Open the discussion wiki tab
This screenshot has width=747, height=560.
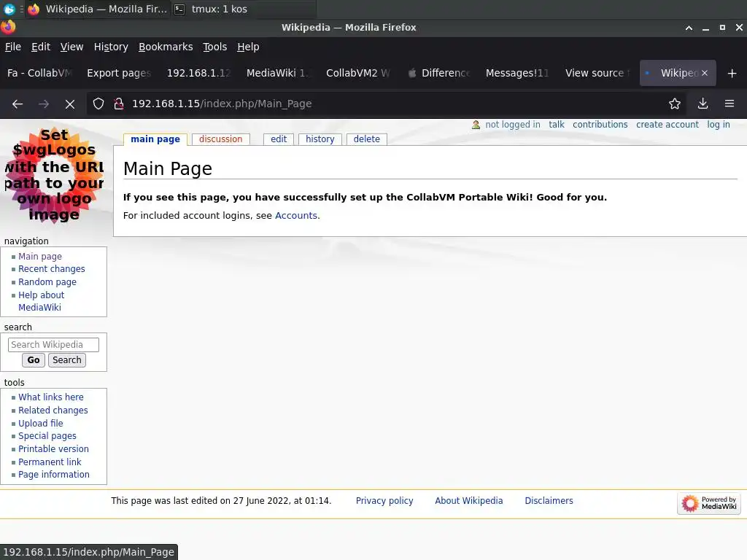(x=220, y=139)
